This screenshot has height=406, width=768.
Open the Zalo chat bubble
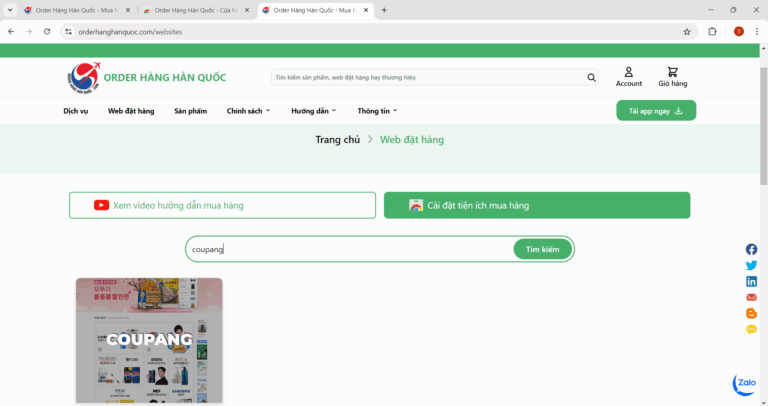[745, 383]
